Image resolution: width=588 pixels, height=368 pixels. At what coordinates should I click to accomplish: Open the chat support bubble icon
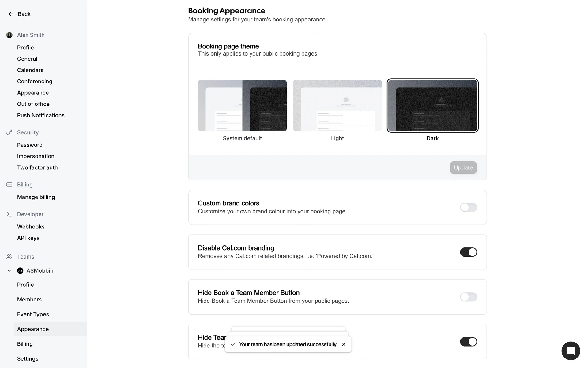click(571, 351)
